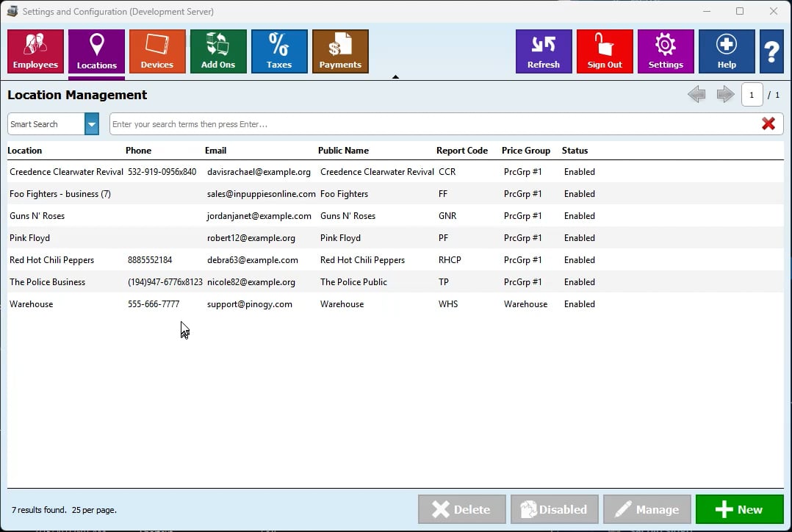Click report code GNR
The height and width of the screenshot is (532, 792).
tap(447, 216)
